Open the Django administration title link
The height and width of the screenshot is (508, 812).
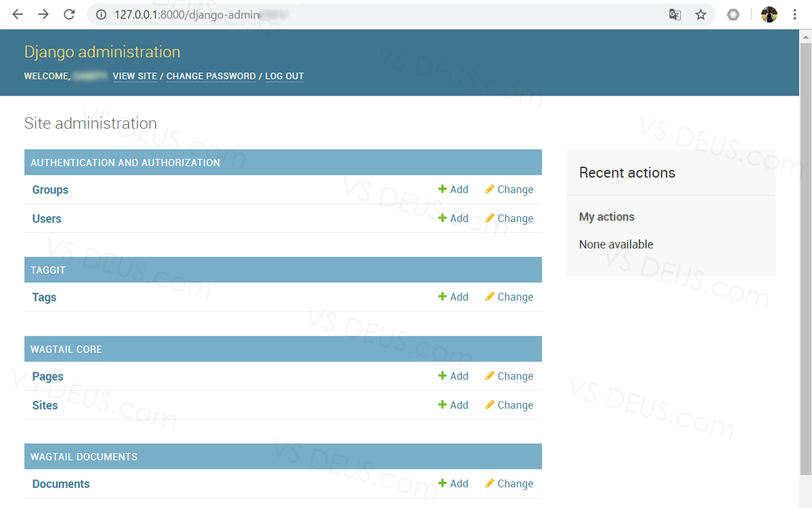102,52
